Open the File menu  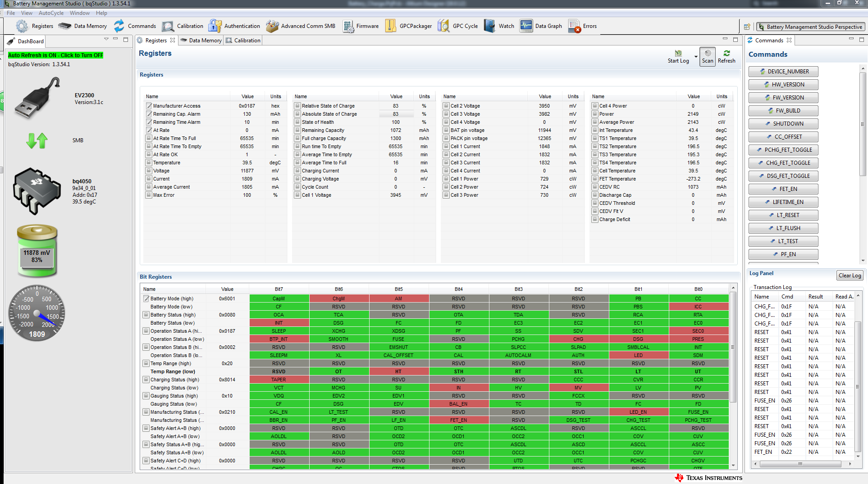(11, 13)
